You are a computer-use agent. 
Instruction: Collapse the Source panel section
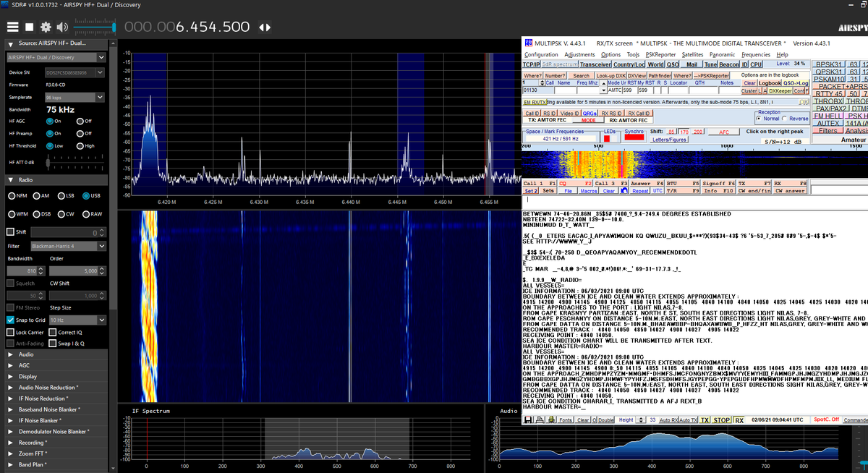pyautogui.click(x=11, y=43)
